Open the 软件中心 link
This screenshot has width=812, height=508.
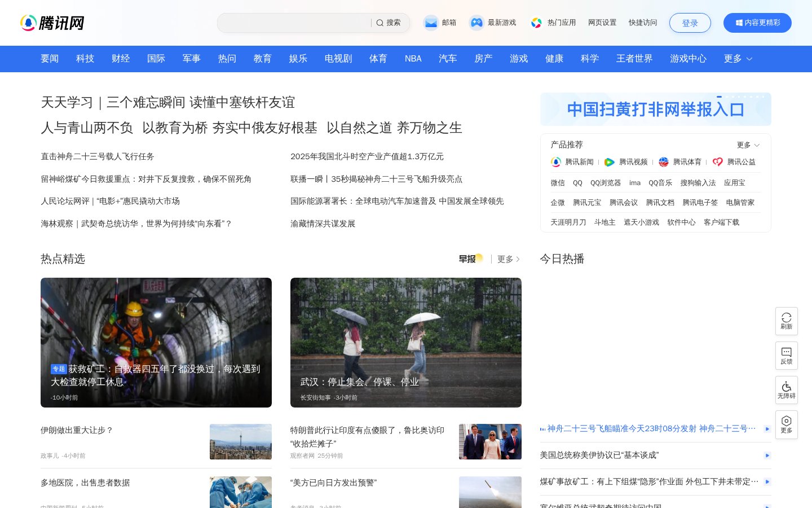[682, 222]
